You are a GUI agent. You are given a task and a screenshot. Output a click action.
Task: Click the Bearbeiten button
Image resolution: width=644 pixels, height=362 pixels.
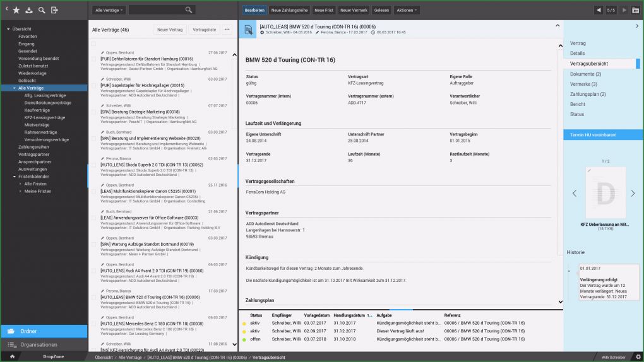[x=254, y=10]
